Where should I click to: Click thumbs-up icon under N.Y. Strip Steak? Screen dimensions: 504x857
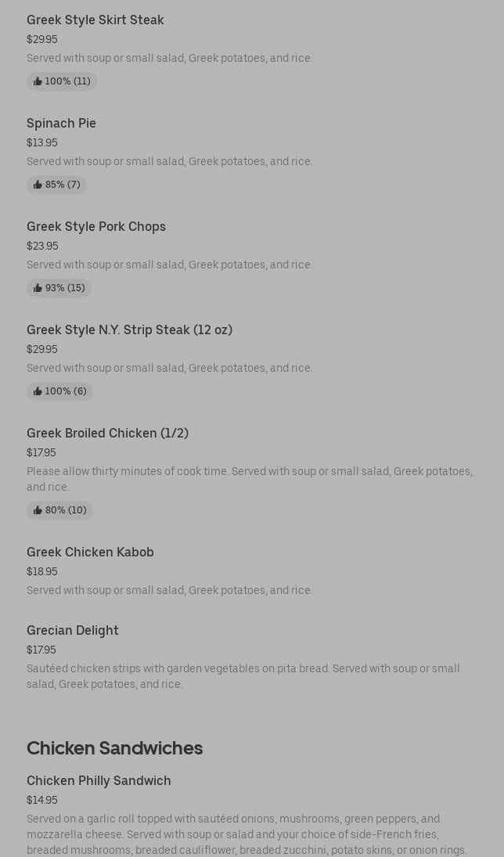click(38, 391)
